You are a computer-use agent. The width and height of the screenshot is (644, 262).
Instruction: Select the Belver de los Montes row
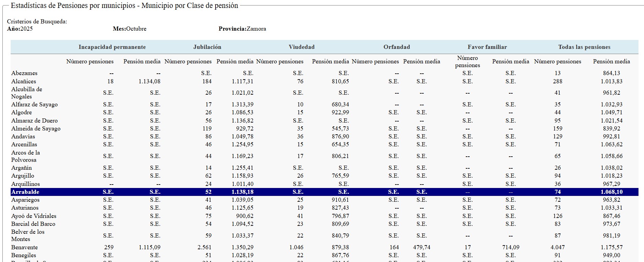pyautogui.click(x=28, y=236)
